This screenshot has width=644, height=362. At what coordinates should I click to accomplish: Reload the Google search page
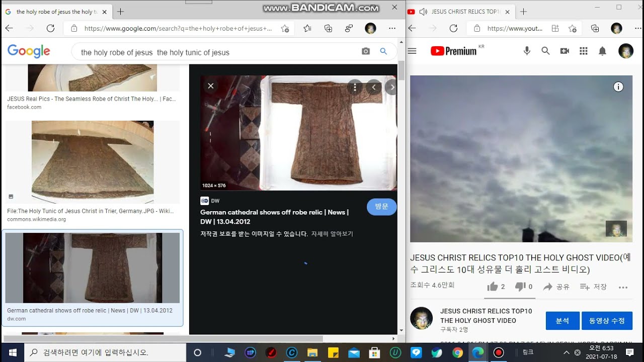pos(50,28)
